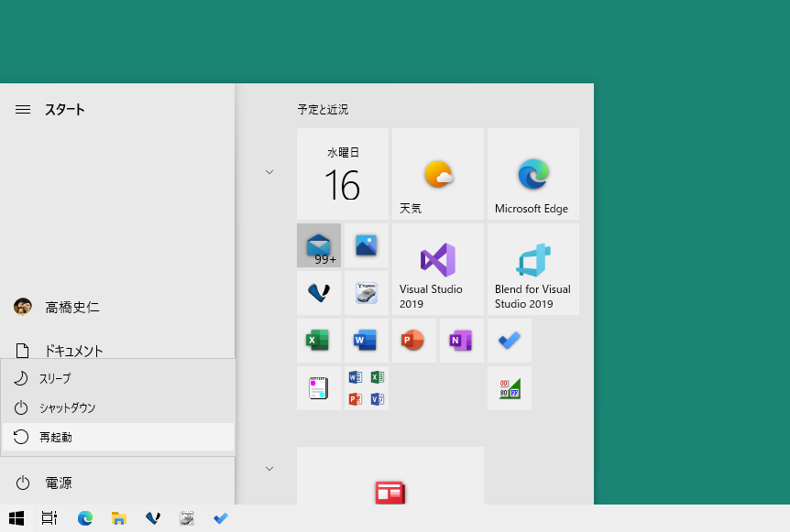Open the 高橋史仁 user account
Viewport: 790px width, 532px height.
click(x=117, y=307)
